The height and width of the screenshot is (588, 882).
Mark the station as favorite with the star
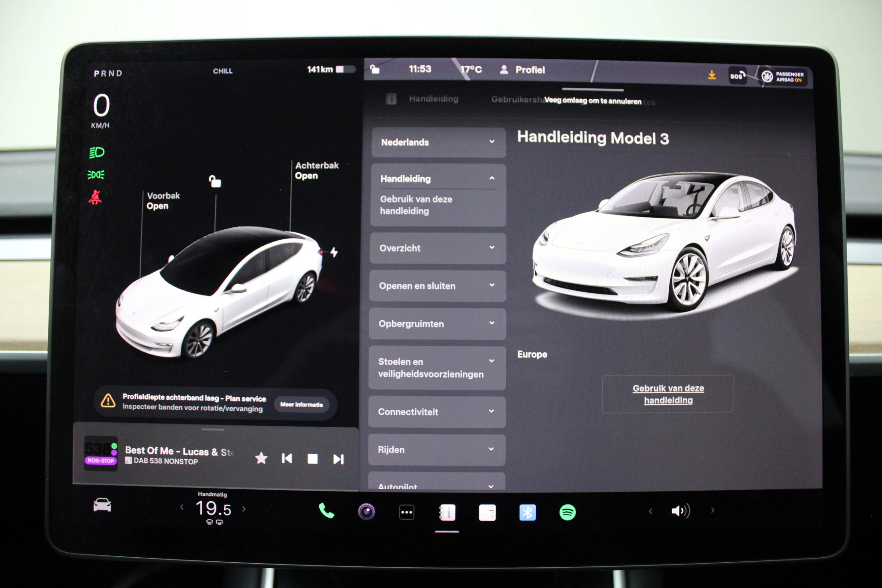[261, 458]
